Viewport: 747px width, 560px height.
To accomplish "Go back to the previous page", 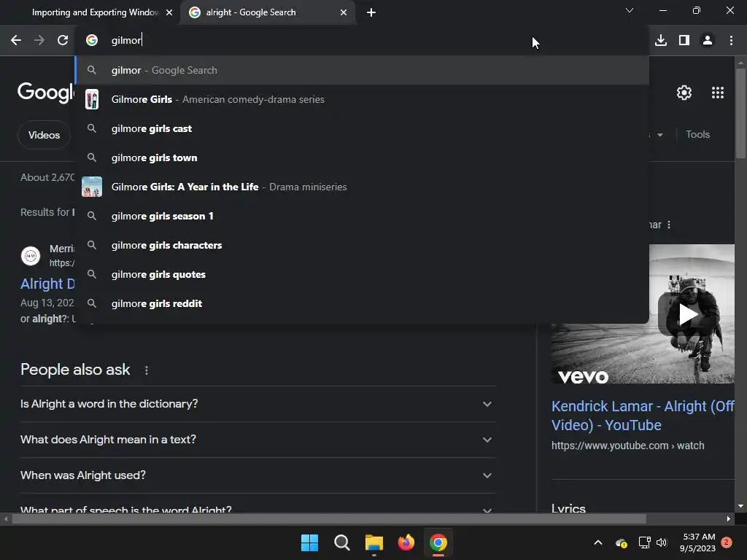I will [x=16, y=41].
